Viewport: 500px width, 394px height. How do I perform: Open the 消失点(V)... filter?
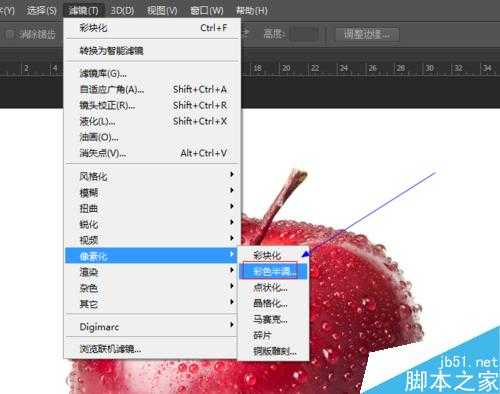[152, 153]
